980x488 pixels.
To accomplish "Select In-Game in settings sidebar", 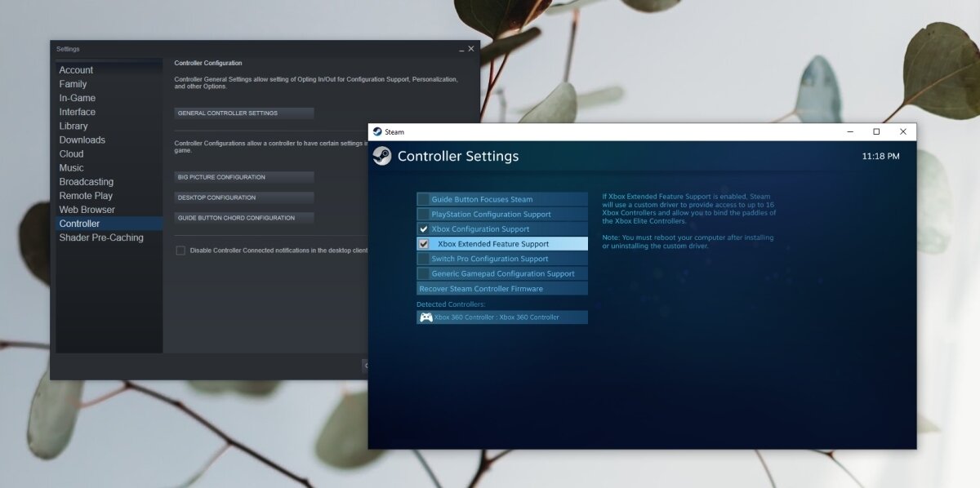I will [x=78, y=98].
